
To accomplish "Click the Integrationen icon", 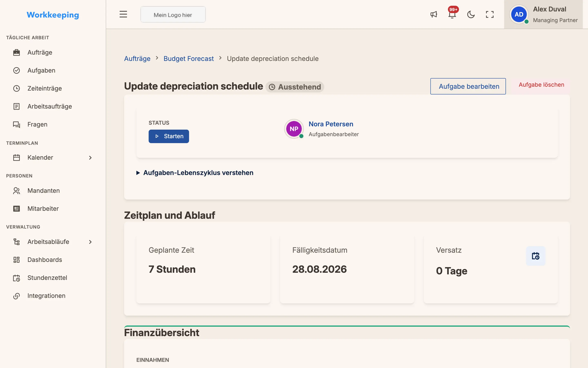I will click(x=17, y=296).
